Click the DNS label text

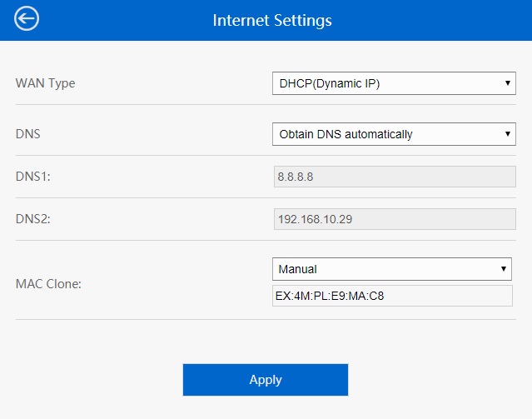click(x=27, y=133)
